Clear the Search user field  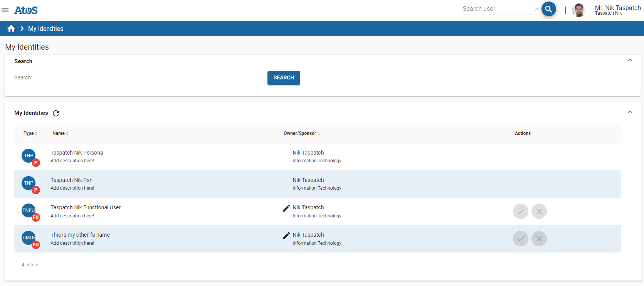pos(536,9)
